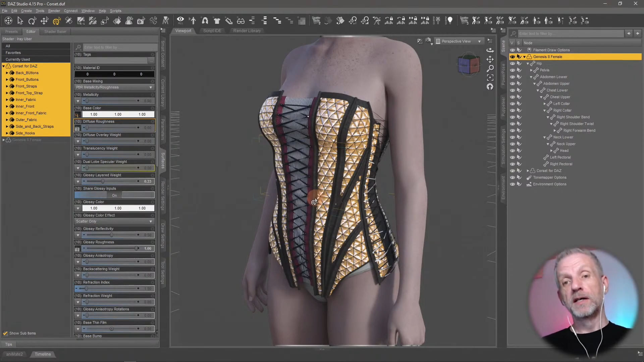Switch to the Shader Baker tab
This screenshot has width=644, height=362.
(55, 32)
